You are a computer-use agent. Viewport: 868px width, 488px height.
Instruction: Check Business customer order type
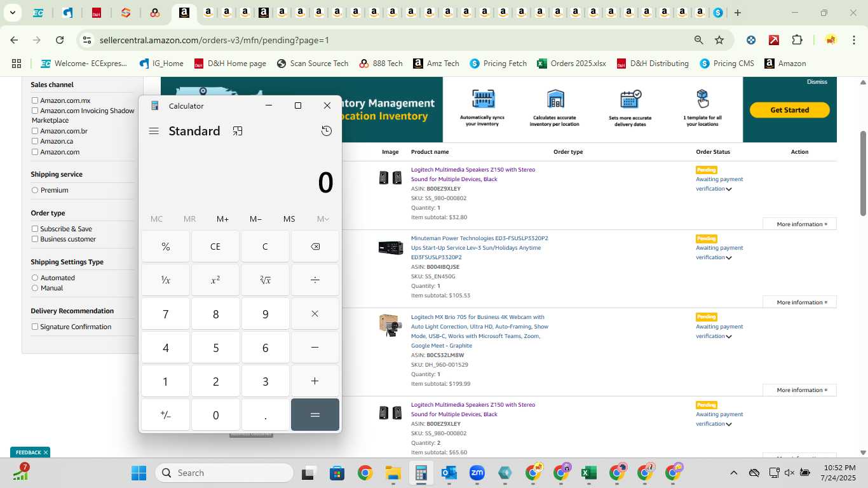pyautogui.click(x=35, y=239)
